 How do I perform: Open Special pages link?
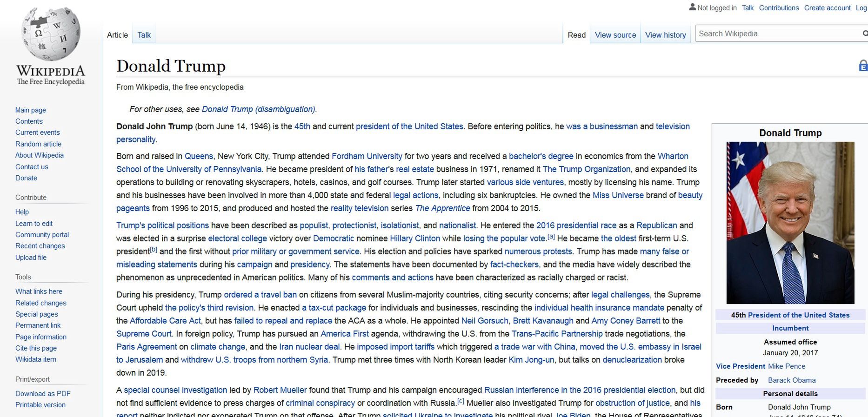click(x=37, y=314)
